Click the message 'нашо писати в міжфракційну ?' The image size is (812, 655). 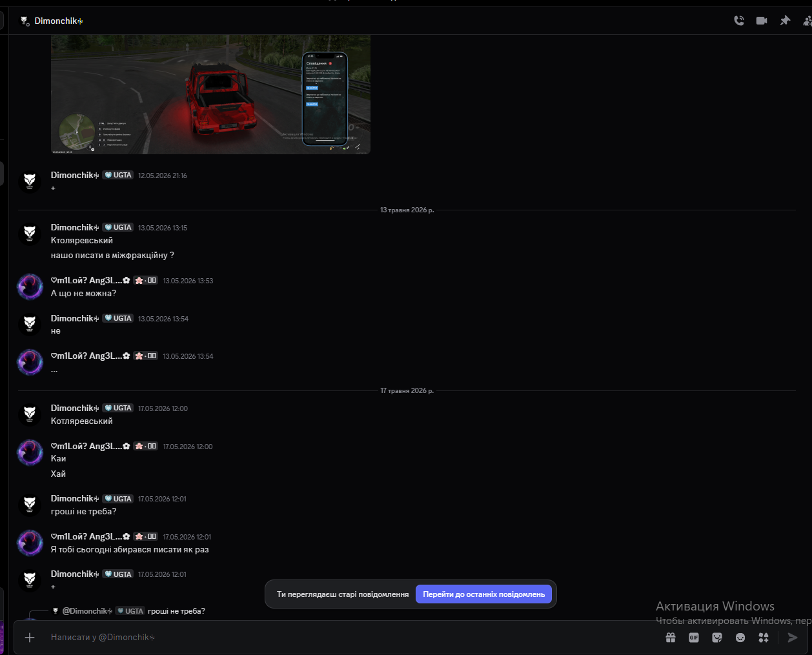(112, 256)
